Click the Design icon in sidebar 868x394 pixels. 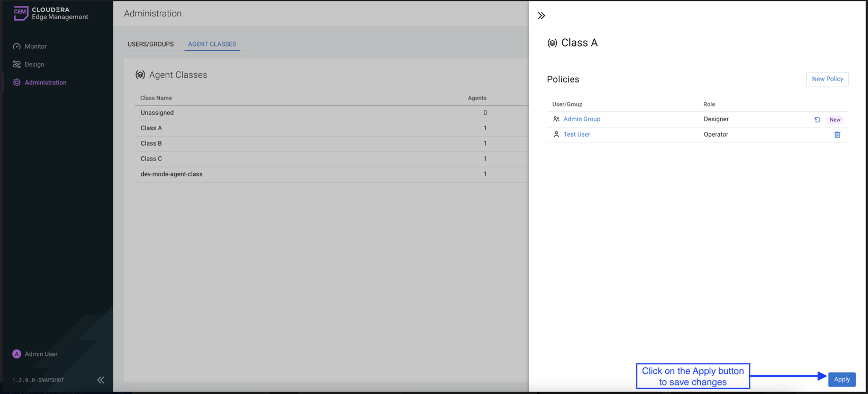click(x=17, y=65)
